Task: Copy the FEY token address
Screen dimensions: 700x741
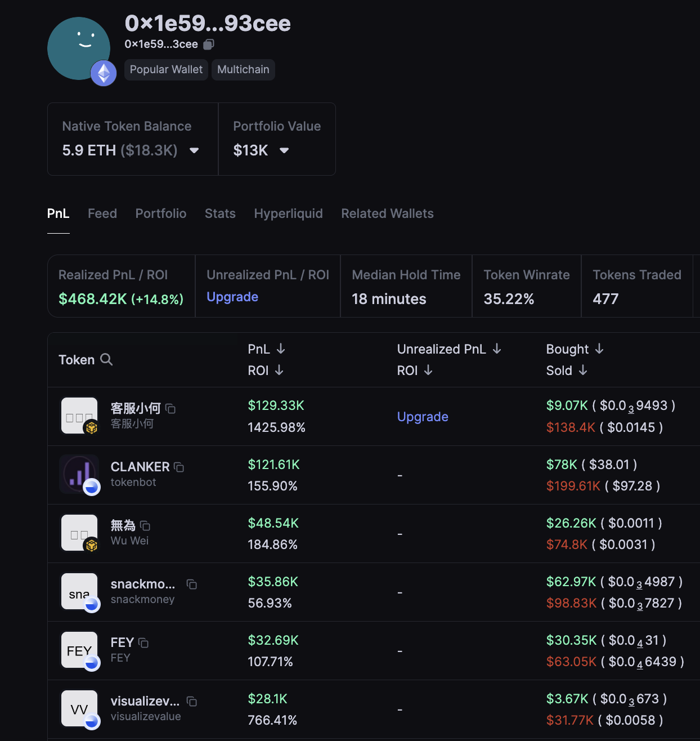Action: tap(143, 643)
